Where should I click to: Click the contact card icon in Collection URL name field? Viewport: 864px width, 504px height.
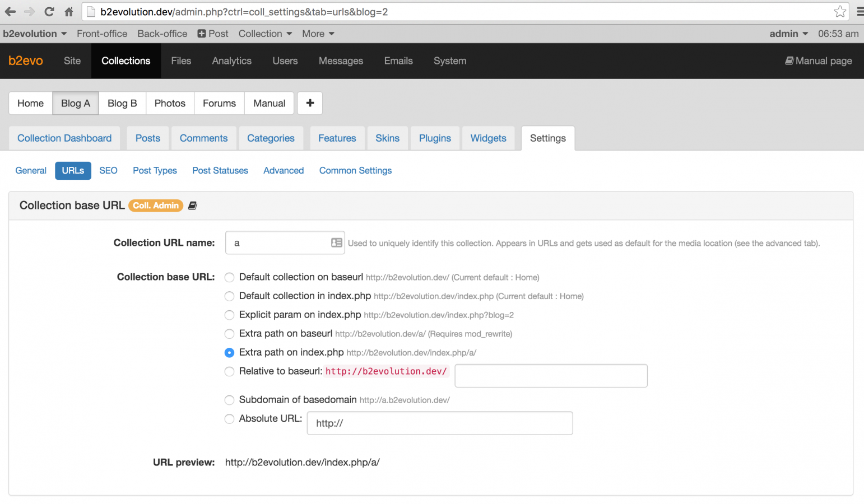(x=335, y=242)
